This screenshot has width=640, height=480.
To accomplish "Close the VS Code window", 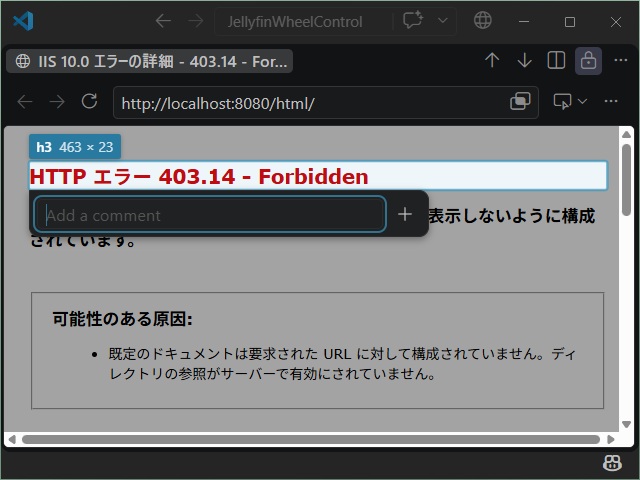I will [616, 22].
